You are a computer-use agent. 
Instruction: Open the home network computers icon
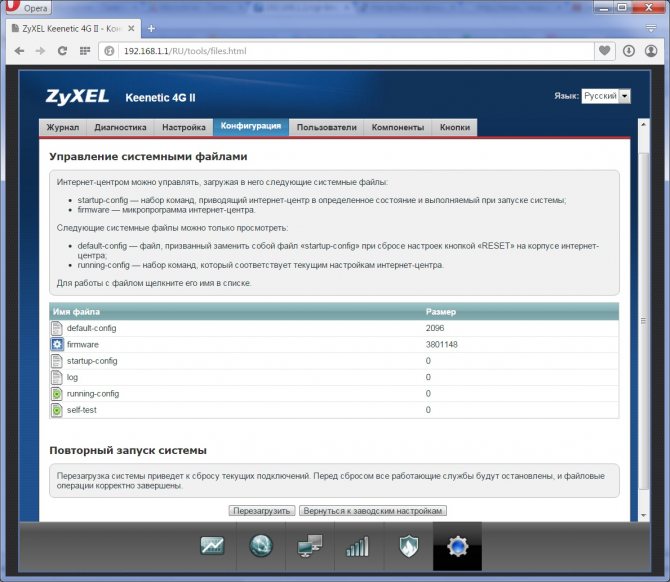point(310,546)
